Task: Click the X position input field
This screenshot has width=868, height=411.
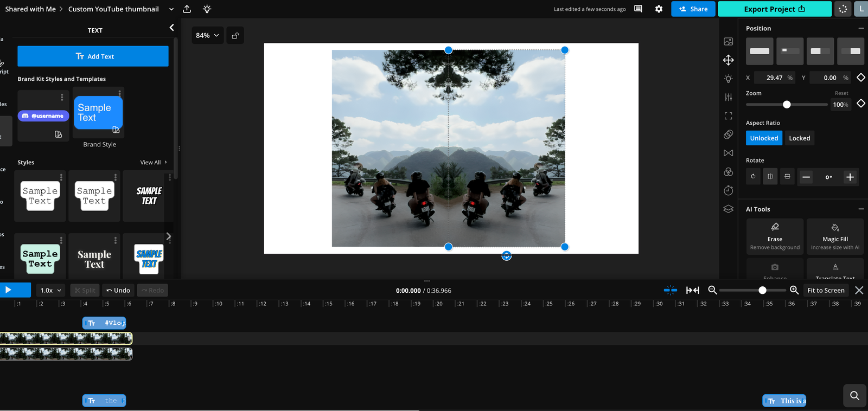Action: [774, 78]
